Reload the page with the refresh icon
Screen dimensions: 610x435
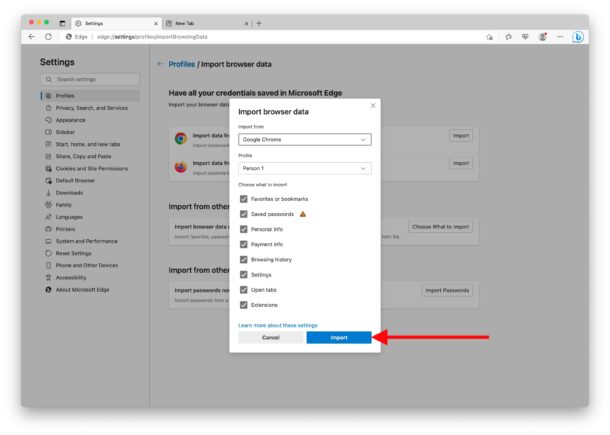click(x=50, y=36)
